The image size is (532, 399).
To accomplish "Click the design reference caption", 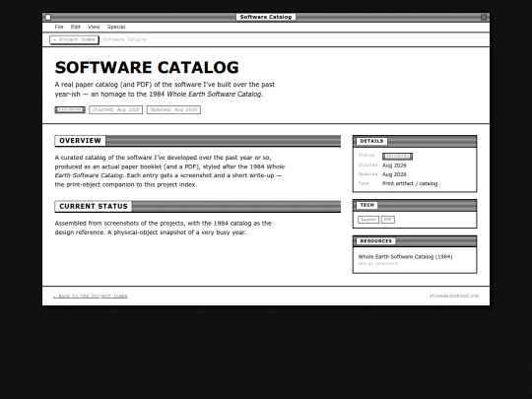I will click(x=378, y=264).
